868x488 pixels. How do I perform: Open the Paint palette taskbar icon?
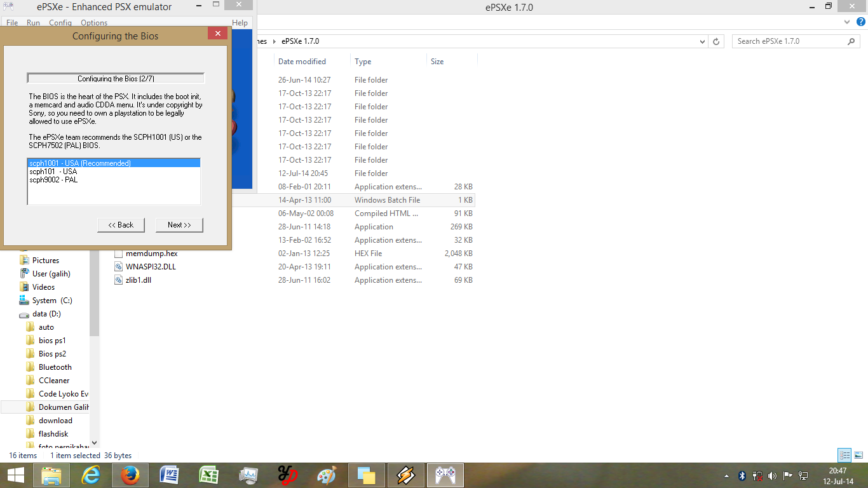[327, 475]
